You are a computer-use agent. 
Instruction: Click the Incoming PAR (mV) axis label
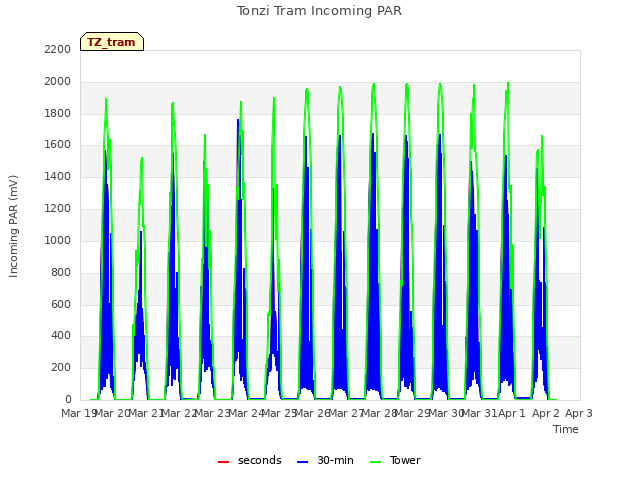(13, 226)
